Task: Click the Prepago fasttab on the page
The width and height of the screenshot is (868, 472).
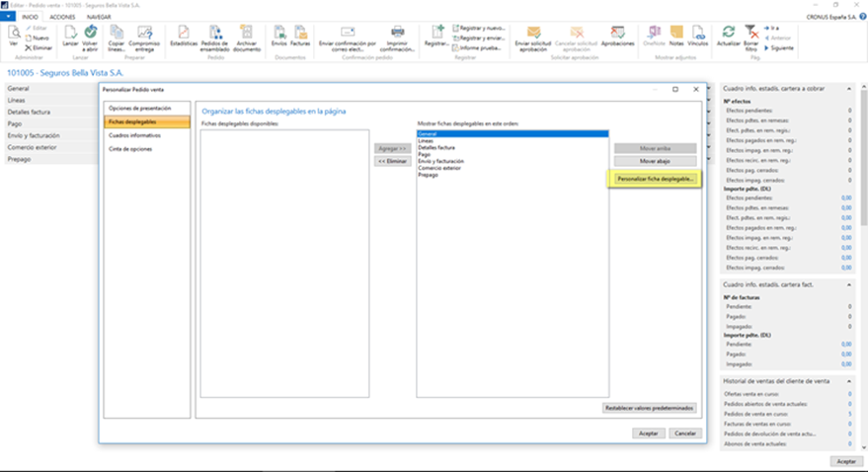Action: 51,159
